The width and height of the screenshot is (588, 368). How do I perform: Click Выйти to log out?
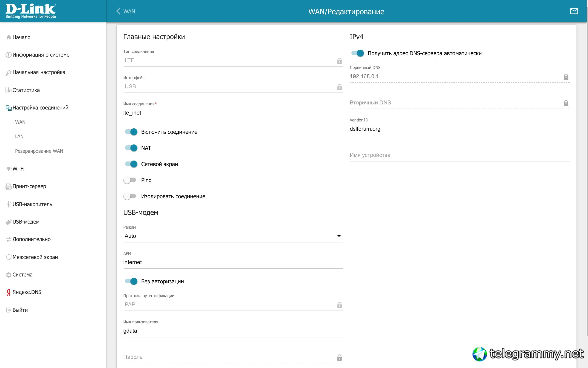(20, 310)
